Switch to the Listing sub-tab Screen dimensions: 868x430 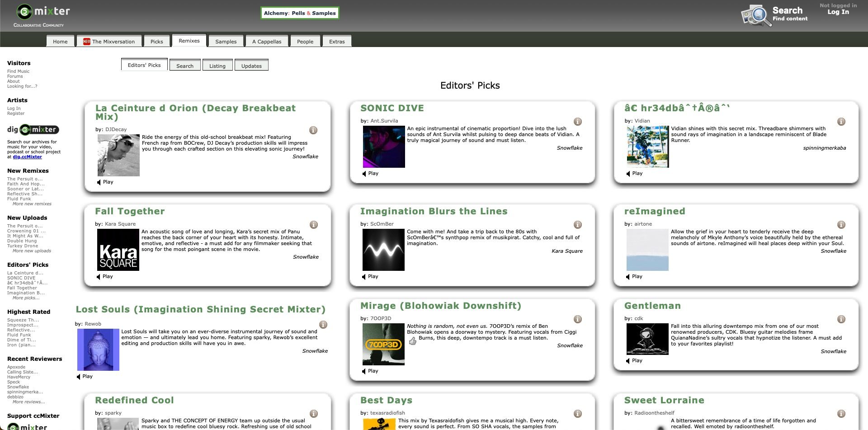click(217, 66)
